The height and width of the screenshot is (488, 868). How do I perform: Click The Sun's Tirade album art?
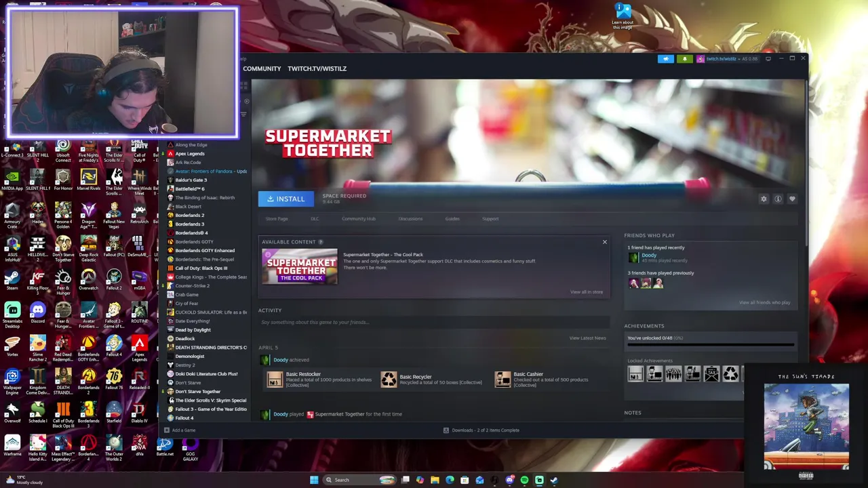tap(806, 427)
